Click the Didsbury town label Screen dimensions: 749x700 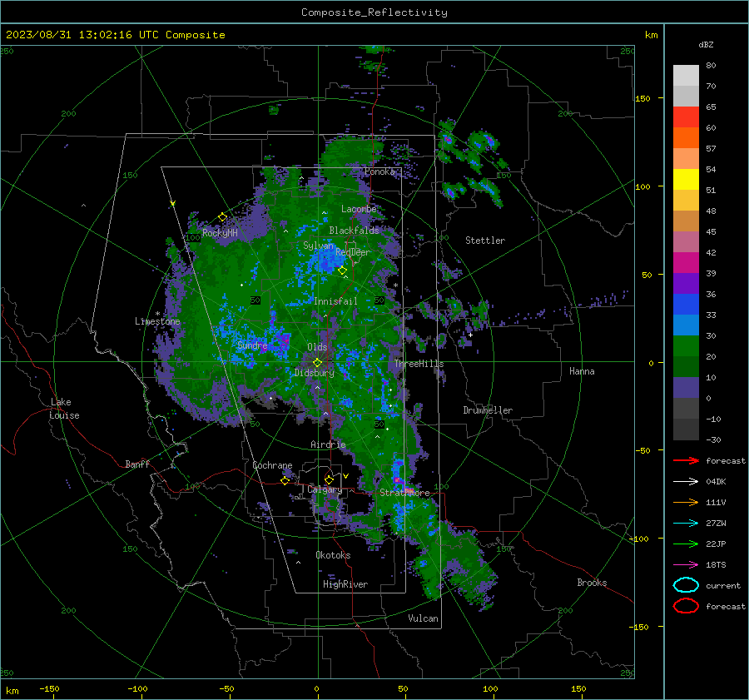[315, 373]
